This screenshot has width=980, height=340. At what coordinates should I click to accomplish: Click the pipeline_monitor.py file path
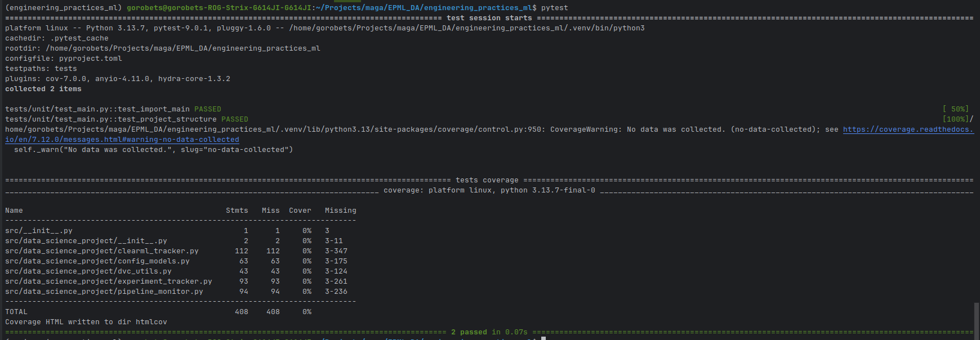pyautogui.click(x=104, y=292)
